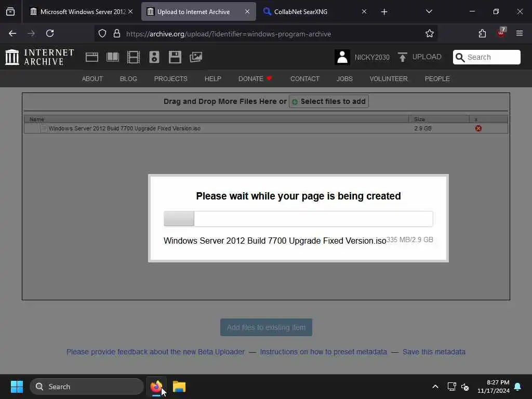This screenshot has width=532, height=399.
Task: Click Select files to add button
Action: 329,101
